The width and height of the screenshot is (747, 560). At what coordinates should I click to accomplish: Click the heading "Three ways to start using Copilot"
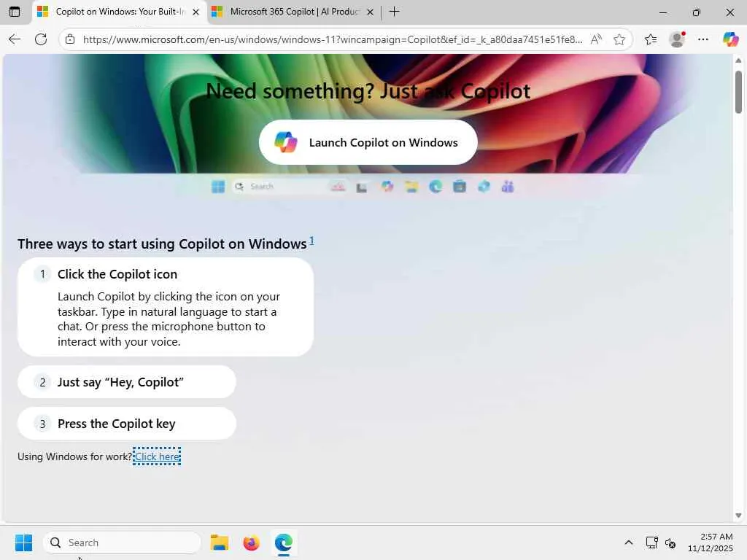(x=162, y=244)
